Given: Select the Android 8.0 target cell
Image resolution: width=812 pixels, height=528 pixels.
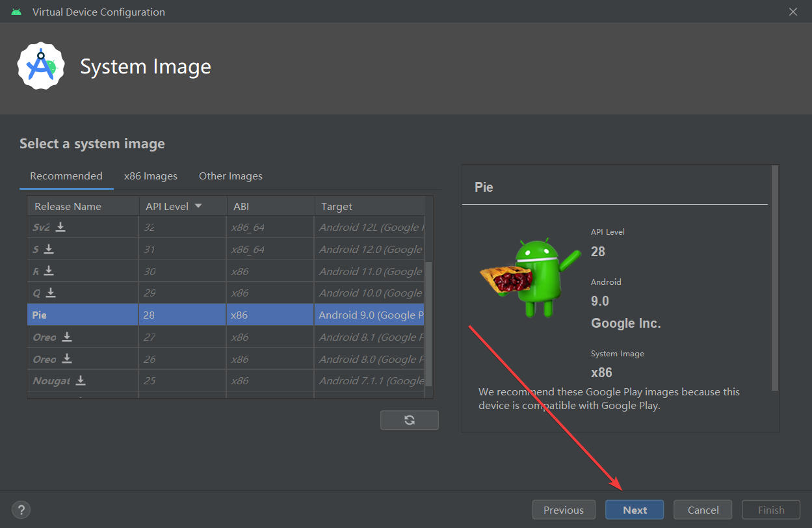Looking at the screenshot, I should tap(370, 359).
